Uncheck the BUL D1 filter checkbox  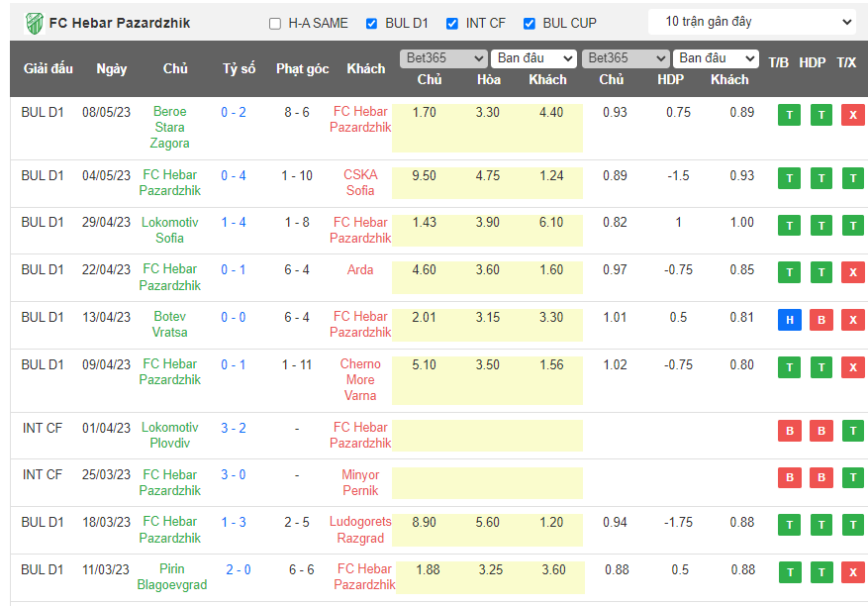pos(372,23)
